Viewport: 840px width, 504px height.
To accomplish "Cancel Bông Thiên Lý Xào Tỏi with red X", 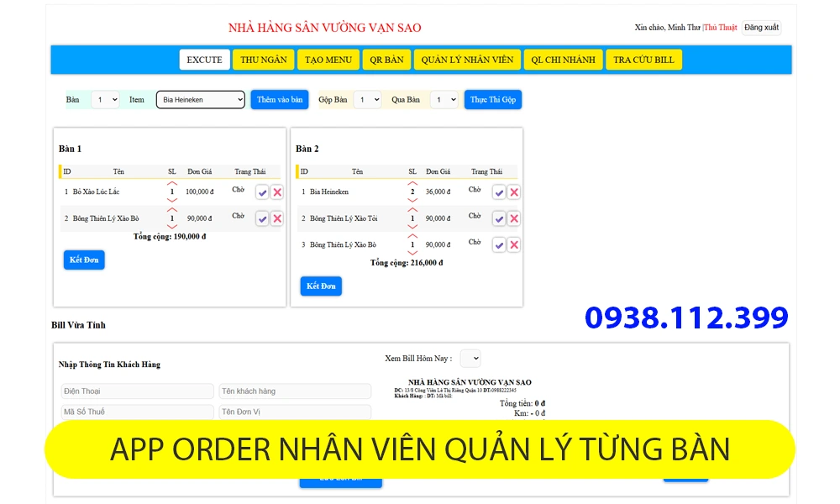I will click(x=513, y=218).
